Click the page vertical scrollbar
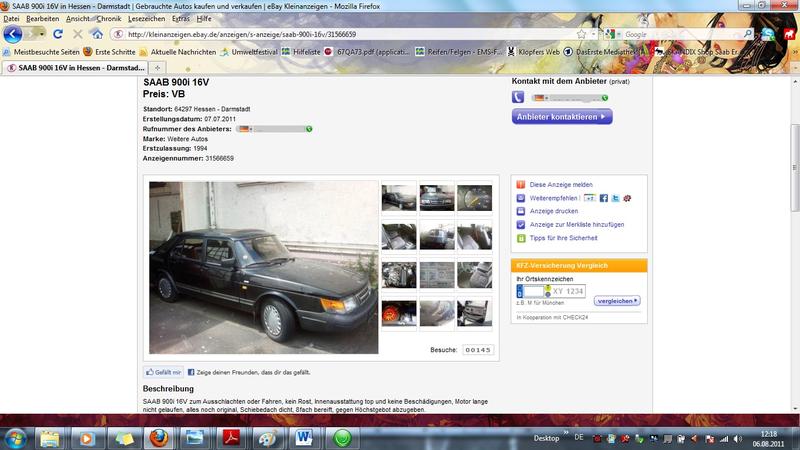The image size is (800, 450). [794, 167]
